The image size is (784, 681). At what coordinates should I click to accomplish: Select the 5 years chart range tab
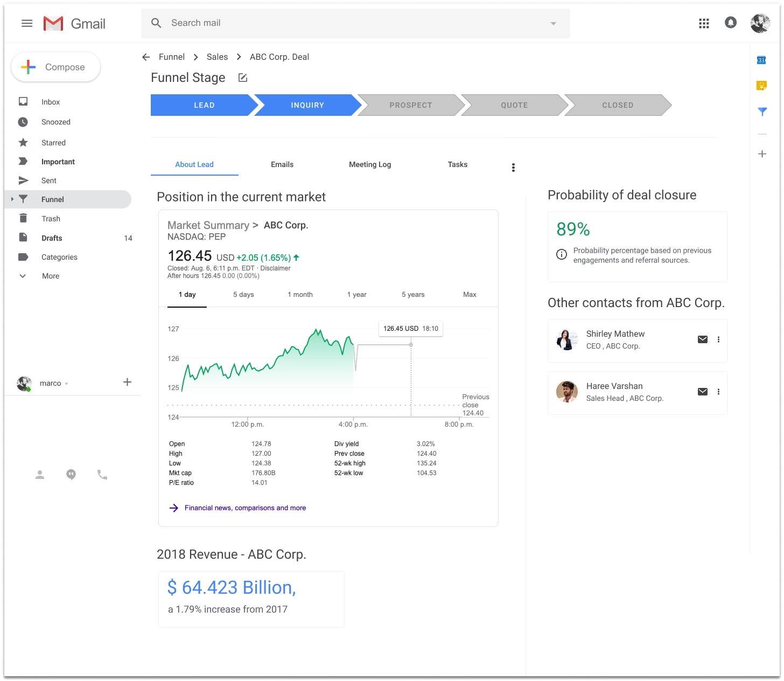point(412,295)
